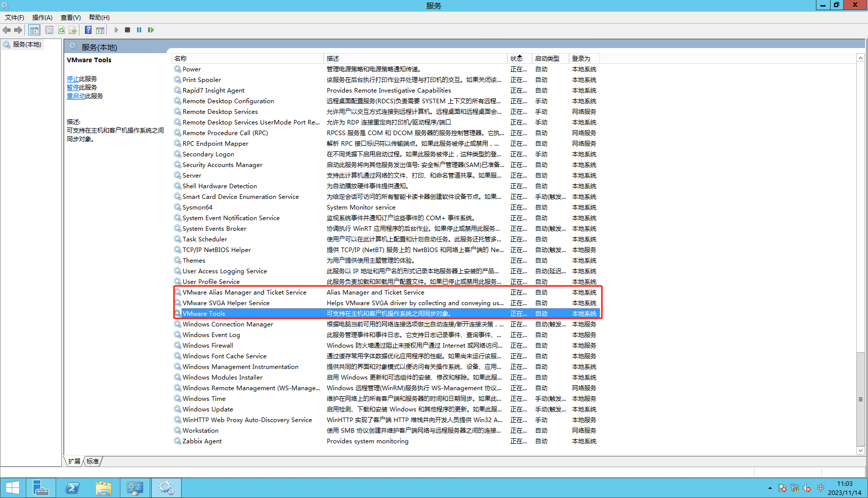This screenshot has height=498, width=868.
Task: Toggle show/hide console tree button
Action: (x=34, y=30)
